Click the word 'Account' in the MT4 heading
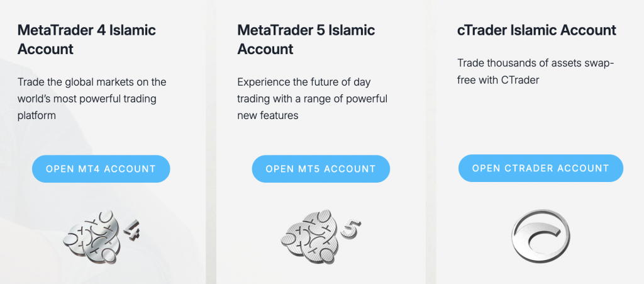 45,49
